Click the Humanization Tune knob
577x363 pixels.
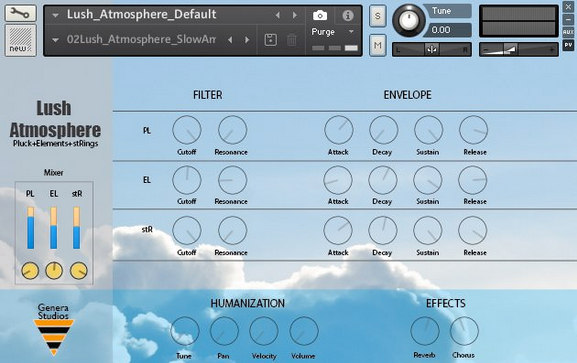(185, 331)
